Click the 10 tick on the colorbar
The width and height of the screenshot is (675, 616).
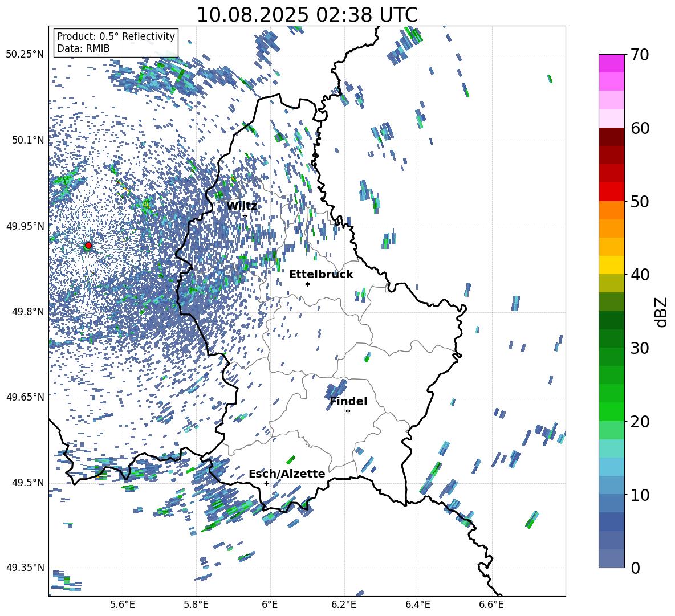(x=640, y=495)
